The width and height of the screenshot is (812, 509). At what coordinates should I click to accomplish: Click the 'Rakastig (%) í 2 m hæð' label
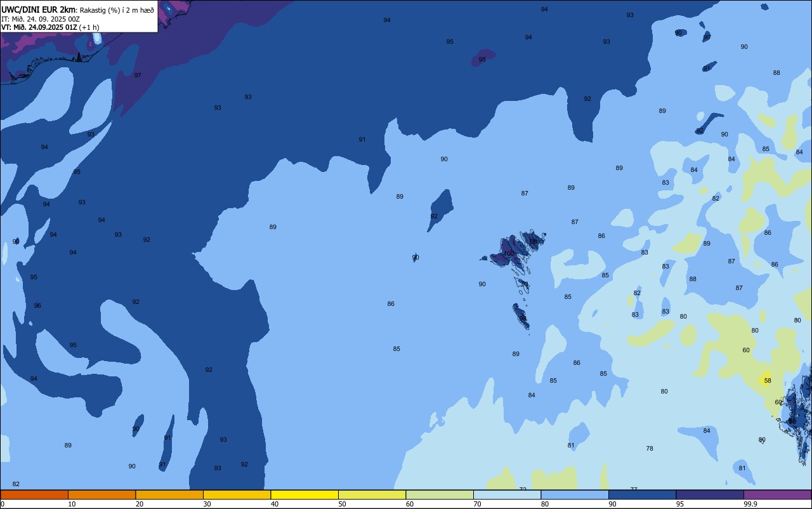point(117,10)
